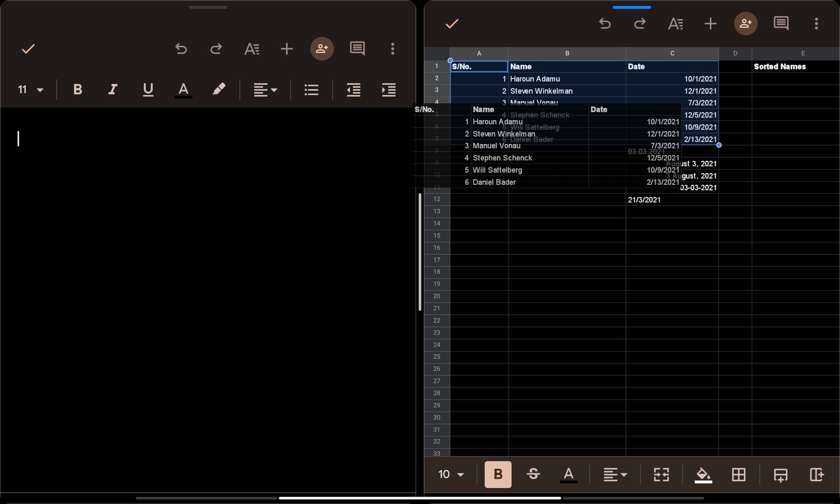Select row 30 header

pyautogui.click(x=437, y=417)
